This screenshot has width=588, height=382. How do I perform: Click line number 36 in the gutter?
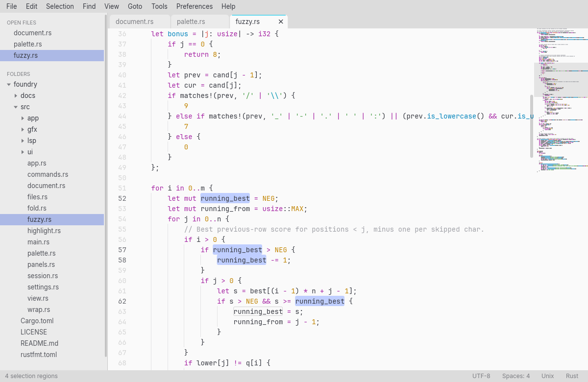tap(122, 34)
